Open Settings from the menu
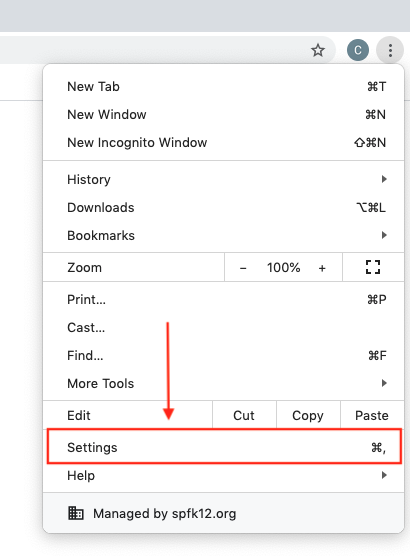Viewport: 410px width, 557px height. [x=224, y=447]
